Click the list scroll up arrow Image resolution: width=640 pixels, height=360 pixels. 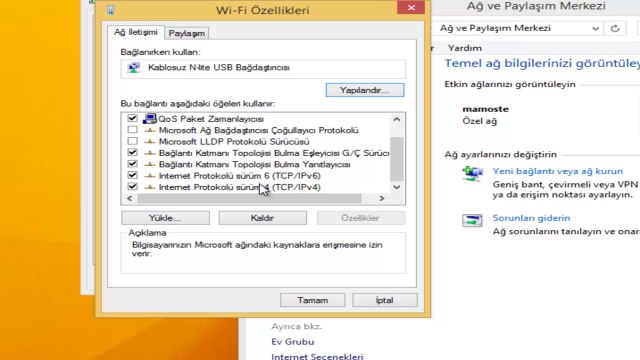396,119
